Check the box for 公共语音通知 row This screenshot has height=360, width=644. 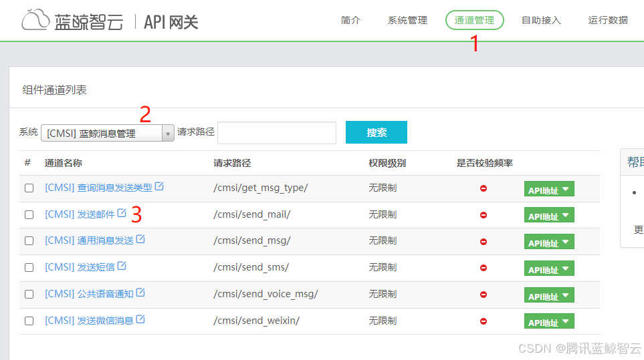(x=29, y=294)
